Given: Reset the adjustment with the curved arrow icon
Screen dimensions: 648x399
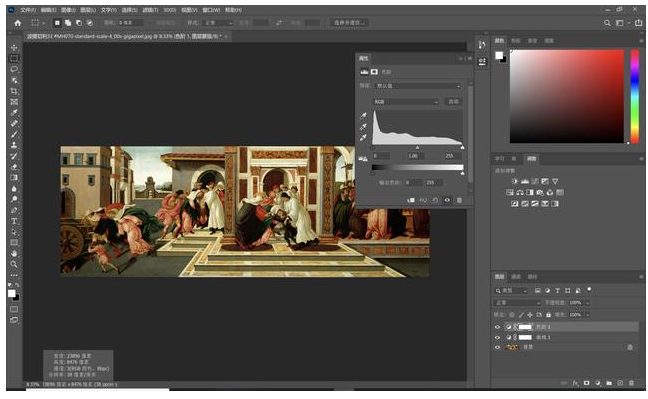Looking at the screenshot, I should 435,200.
